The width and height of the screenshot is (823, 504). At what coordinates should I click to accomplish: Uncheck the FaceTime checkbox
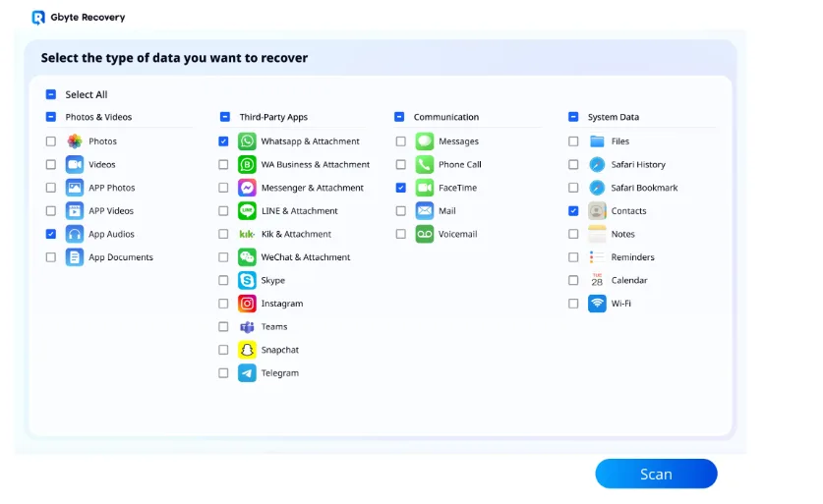tap(400, 188)
